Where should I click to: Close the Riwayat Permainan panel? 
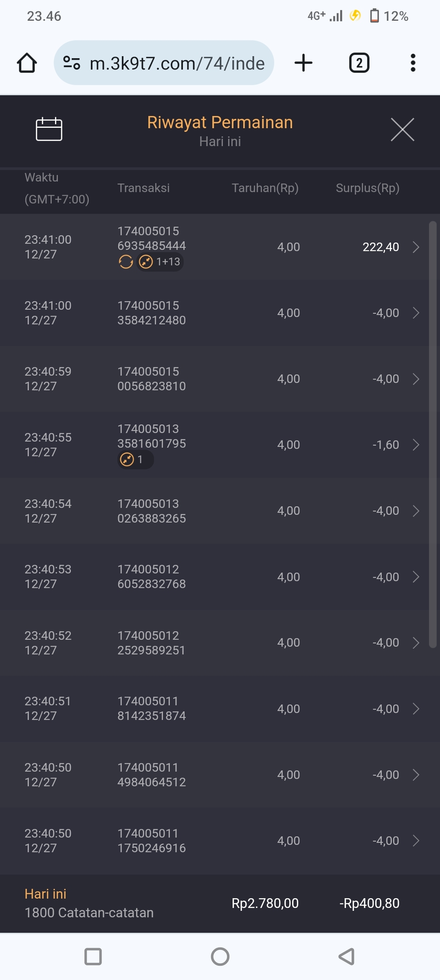pyautogui.click(x=402, y=129)
